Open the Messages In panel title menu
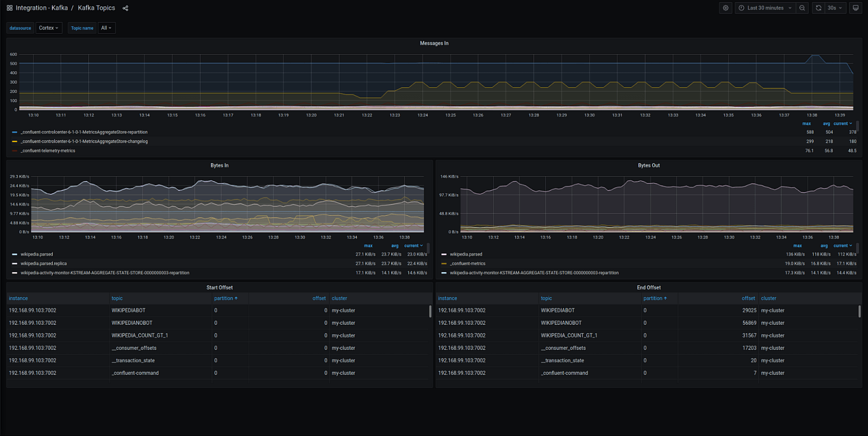This screenshot has width=868, height=436. (x=434, y=43)
